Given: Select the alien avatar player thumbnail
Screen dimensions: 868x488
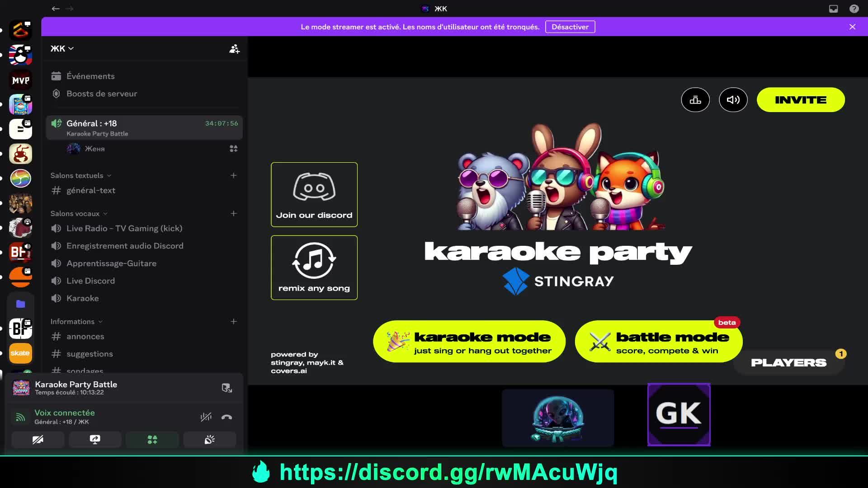Looking at the screenshot, I should pos(558,418).
